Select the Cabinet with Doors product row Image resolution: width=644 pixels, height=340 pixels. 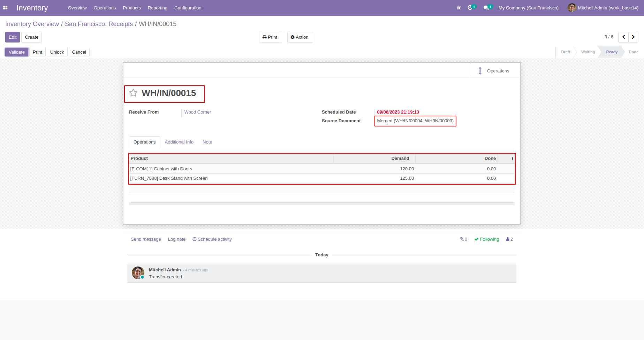[161, 169]
